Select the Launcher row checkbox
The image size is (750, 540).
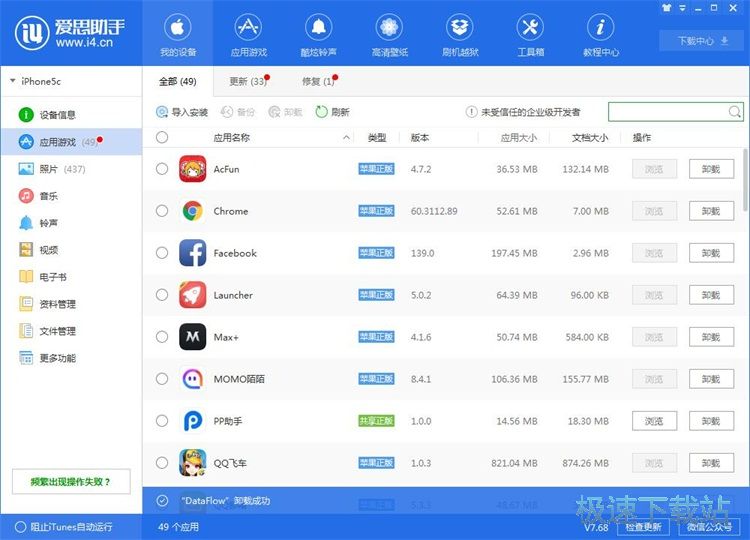(162, 295)
